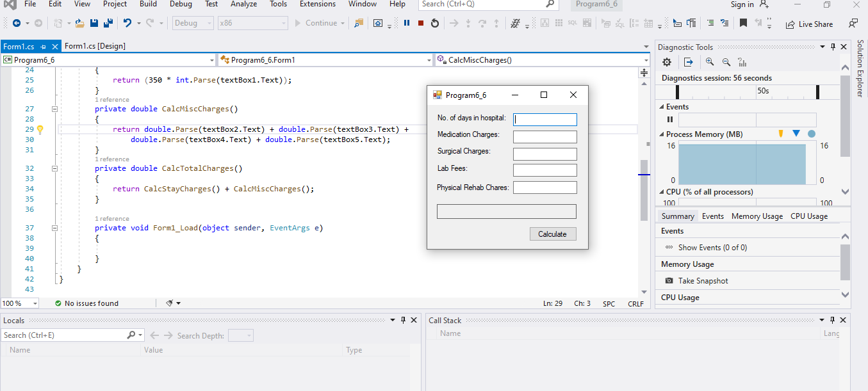The width and height of the screenshot is (868, 391).
Task: Collapse CalcTotalCharges method outline on line 32
Action: (x=54, y=168)
